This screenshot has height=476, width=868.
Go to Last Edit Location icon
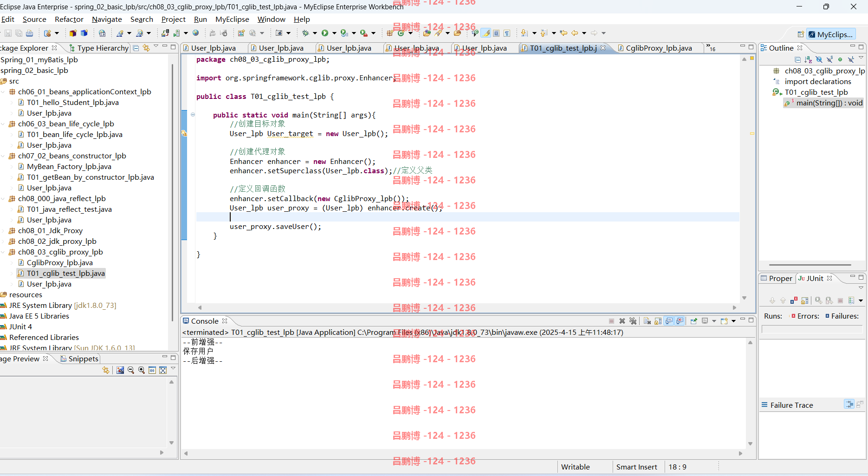(564, 33)
